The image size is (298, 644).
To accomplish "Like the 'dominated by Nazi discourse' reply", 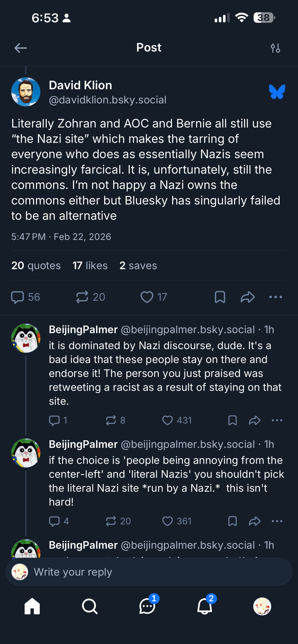I will 167,420.
